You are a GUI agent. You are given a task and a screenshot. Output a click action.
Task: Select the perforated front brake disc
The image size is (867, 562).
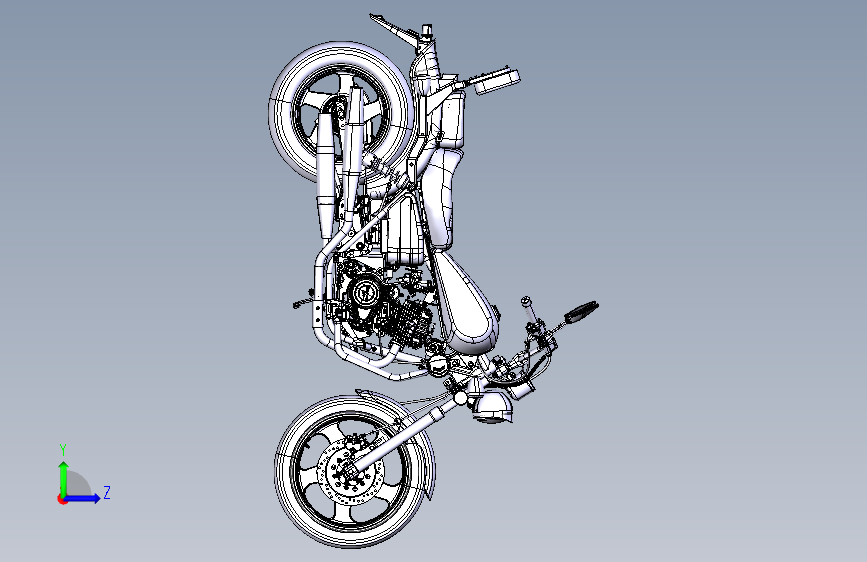click(x=352, y=470)
